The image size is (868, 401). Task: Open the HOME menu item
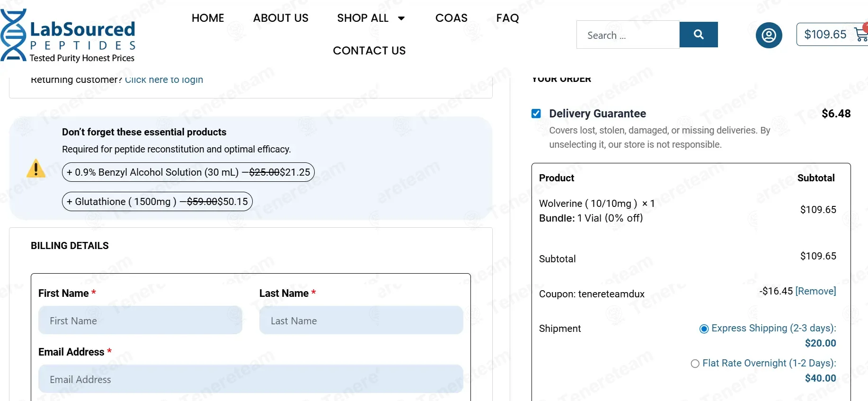(208, 18)
